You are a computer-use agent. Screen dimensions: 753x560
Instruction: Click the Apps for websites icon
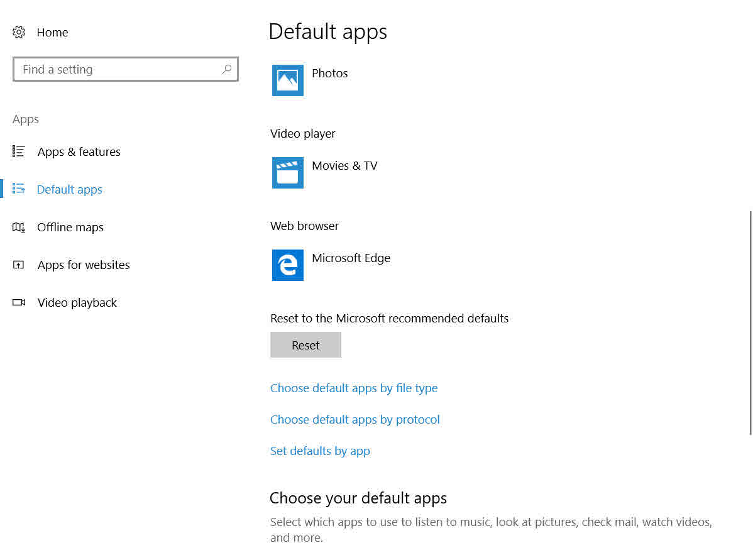pos(19,265)
